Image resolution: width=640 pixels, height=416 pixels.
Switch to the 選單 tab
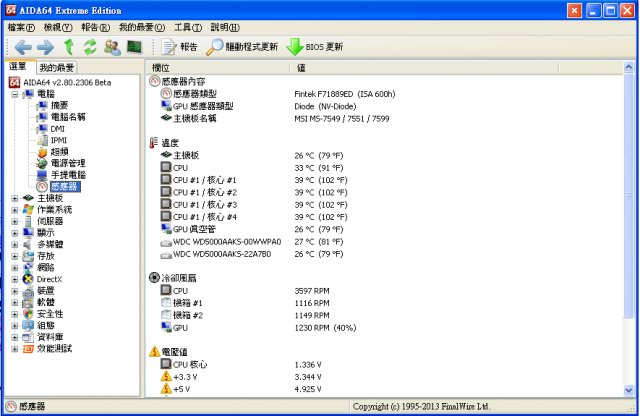coord(18,67)
